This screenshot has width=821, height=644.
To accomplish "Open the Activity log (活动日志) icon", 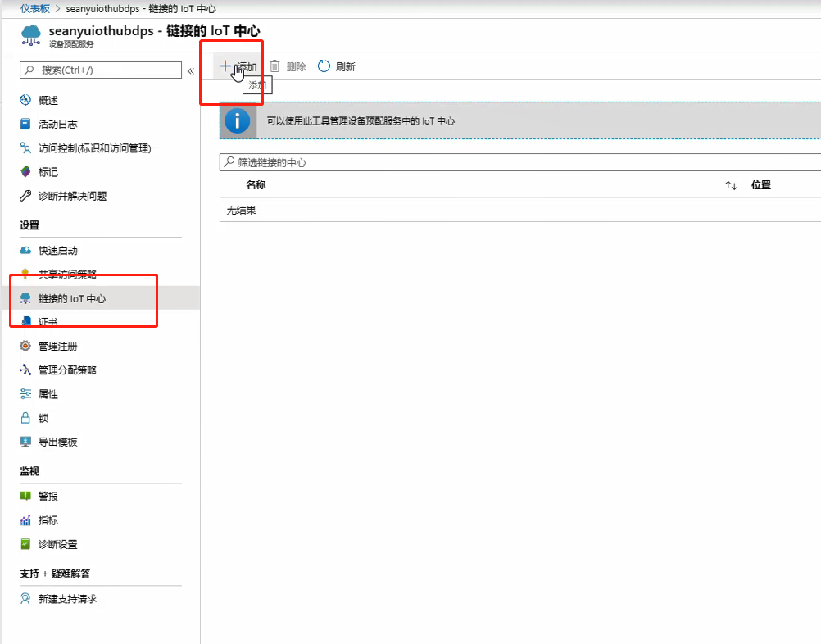I will point(25,124).
